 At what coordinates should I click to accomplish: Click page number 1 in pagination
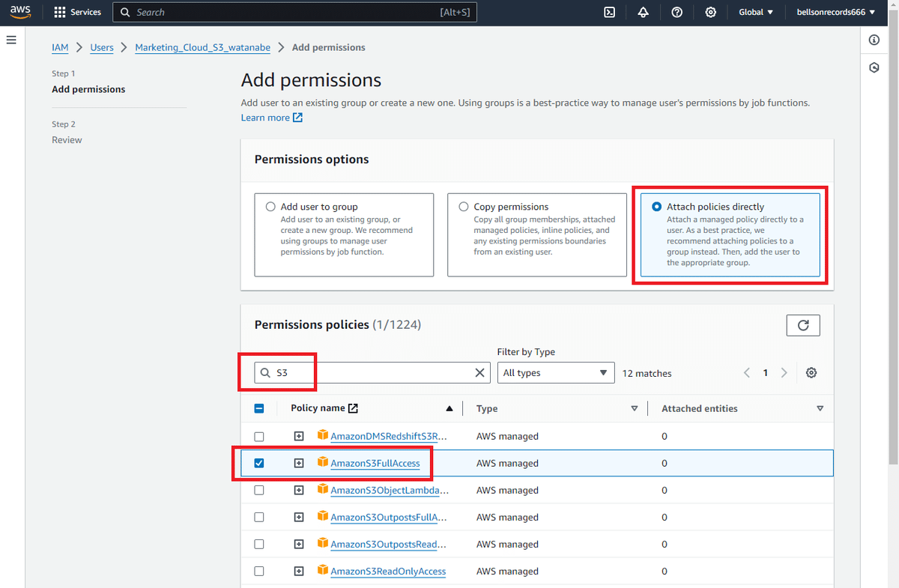click(x=765, y=373)
